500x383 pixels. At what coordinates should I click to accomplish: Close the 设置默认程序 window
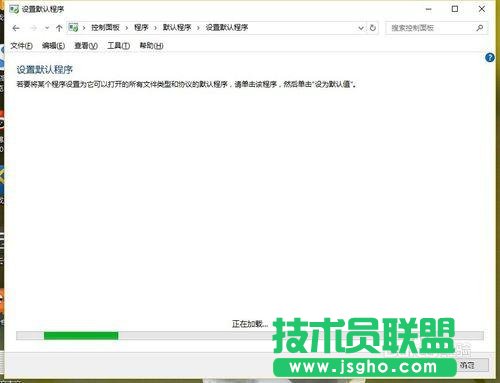pos(482,9)
